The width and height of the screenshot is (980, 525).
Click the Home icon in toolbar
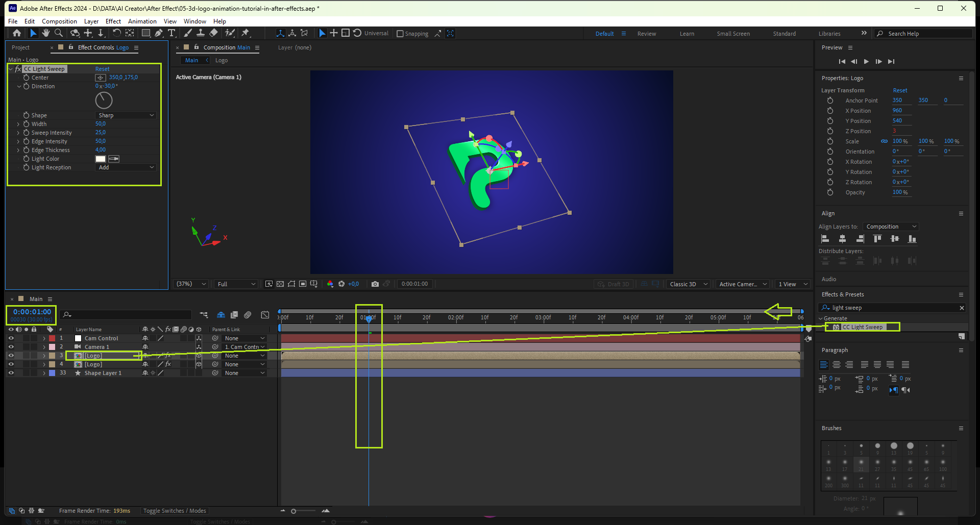(17, 33)
